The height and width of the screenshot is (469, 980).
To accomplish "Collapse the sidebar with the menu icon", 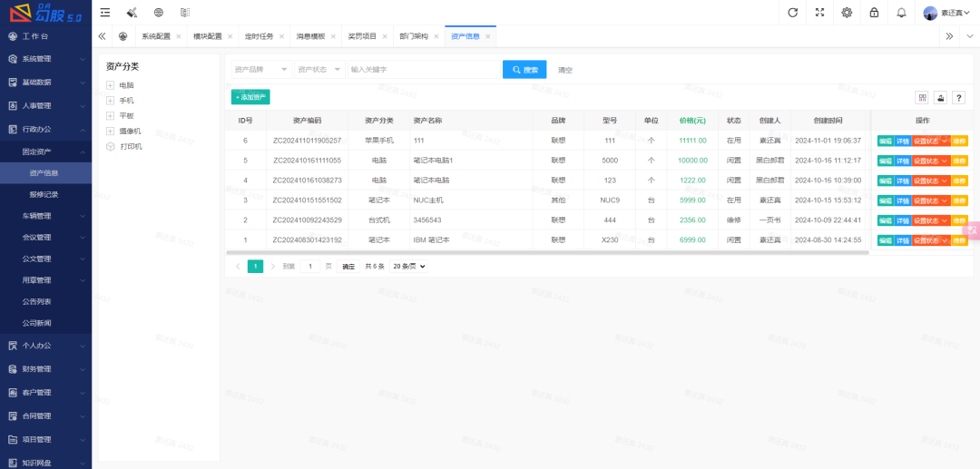I will point(105,13).
